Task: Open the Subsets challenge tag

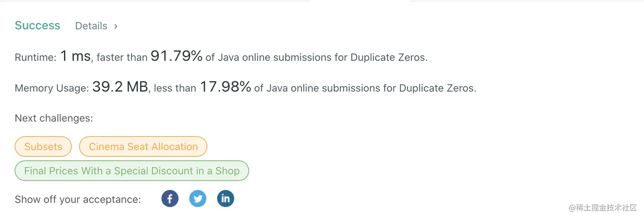Action: [43, 147]
